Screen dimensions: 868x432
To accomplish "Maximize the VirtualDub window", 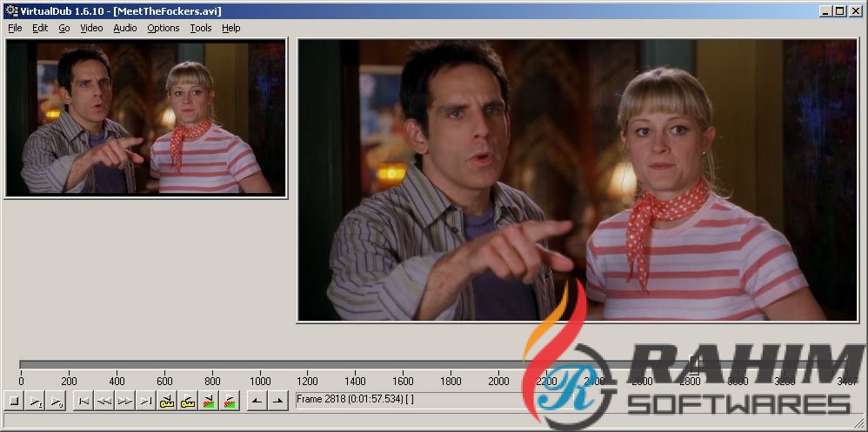I will (839, 10).
